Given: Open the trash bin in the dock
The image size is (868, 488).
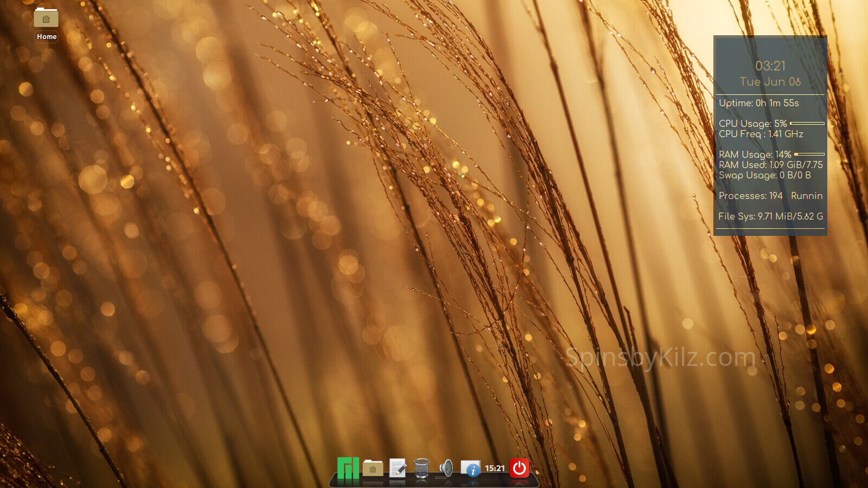Looking at the screenshot, I should [x=422, y=468].
